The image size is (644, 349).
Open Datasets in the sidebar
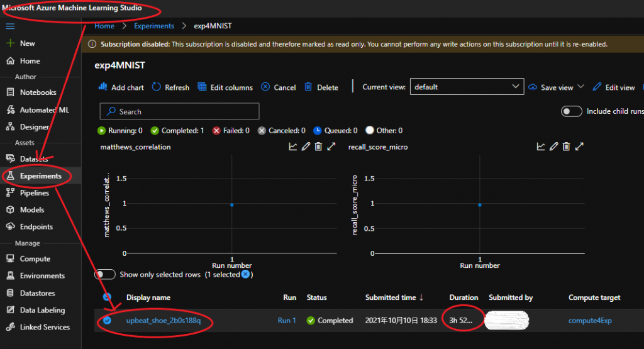point(34,158)
